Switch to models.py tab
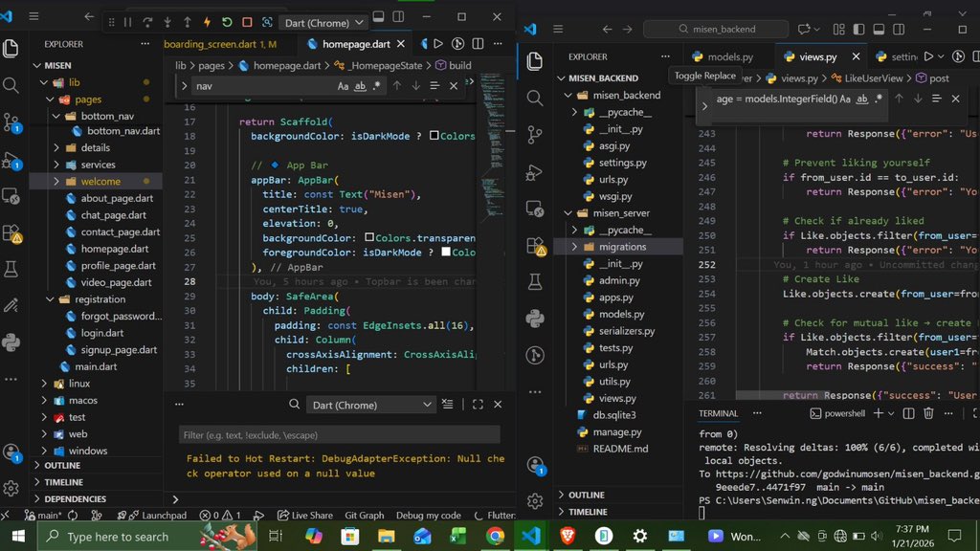 click(729, 56)
